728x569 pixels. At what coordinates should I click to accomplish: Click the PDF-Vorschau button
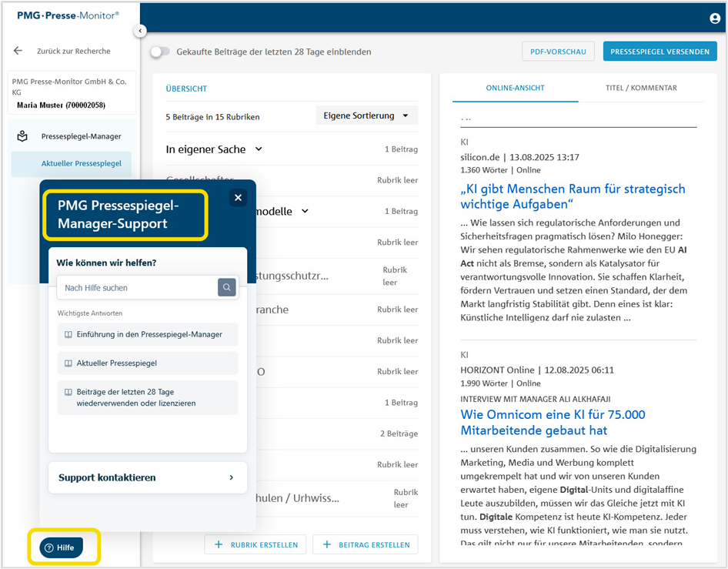(x=558, y=52)
